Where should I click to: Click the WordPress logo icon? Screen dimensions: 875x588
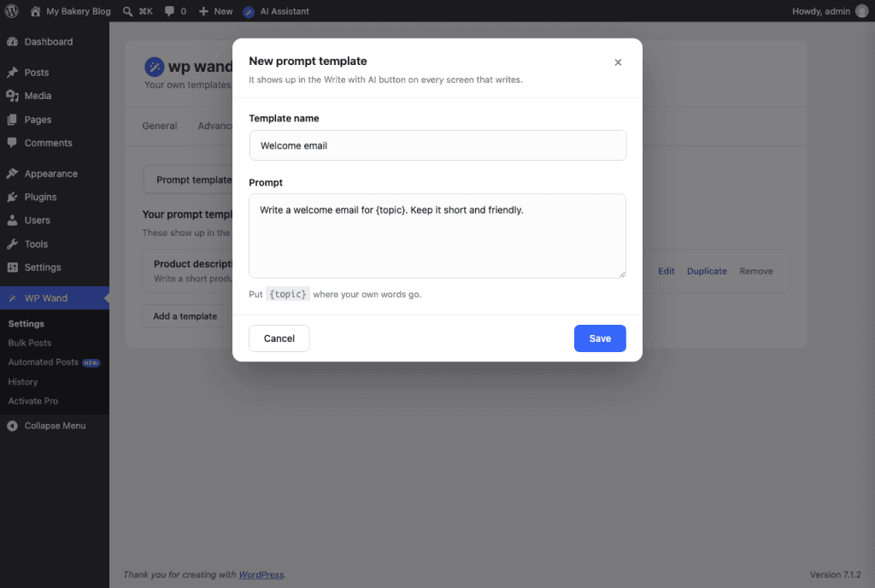(11, 11)
